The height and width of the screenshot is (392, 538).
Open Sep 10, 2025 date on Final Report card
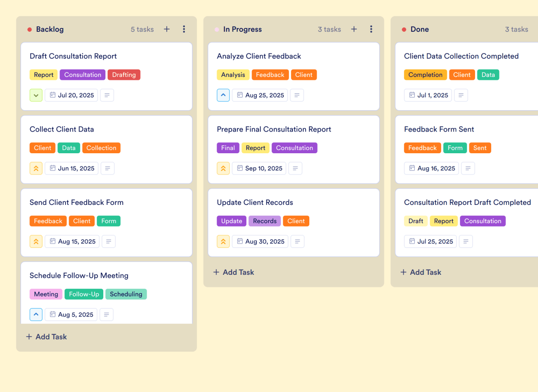[x=259, y=168]
